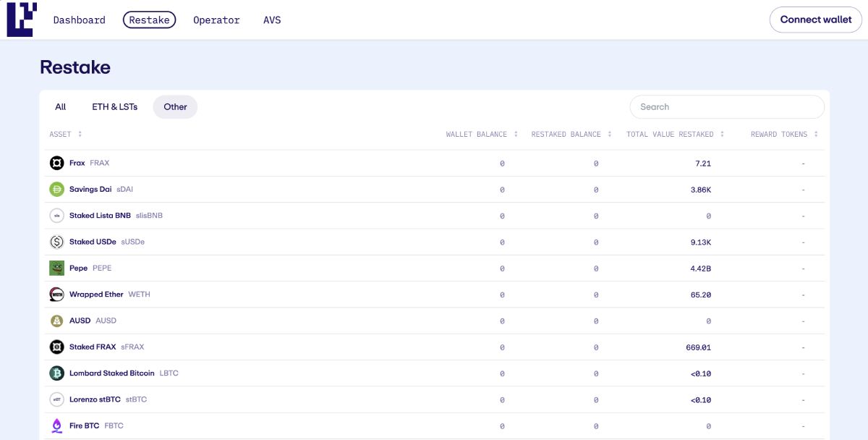Click the Pepe token icon
The height and width of the screenshot is (440, 868).
pos(57,268)
